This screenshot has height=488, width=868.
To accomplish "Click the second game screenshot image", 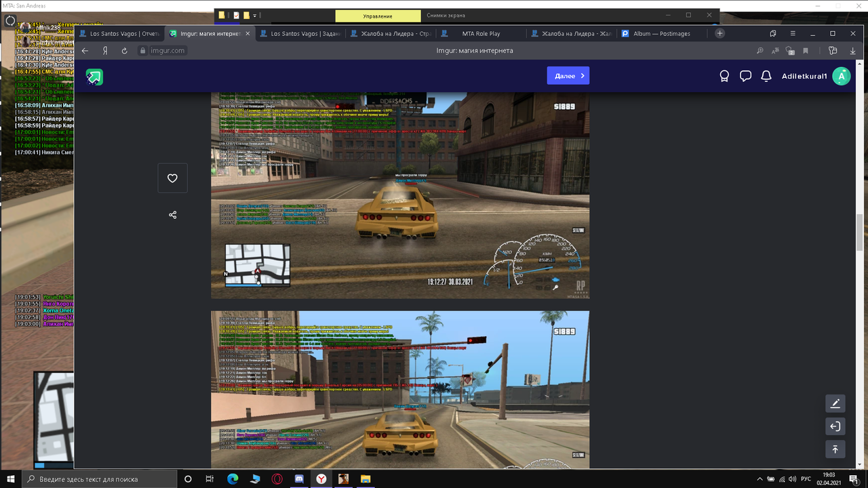I will pos(400,389).
